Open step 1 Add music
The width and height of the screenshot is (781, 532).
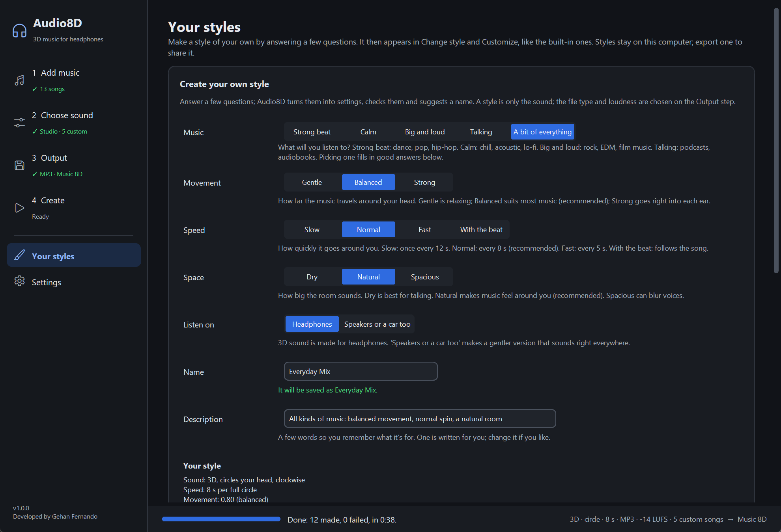[74, 80]
